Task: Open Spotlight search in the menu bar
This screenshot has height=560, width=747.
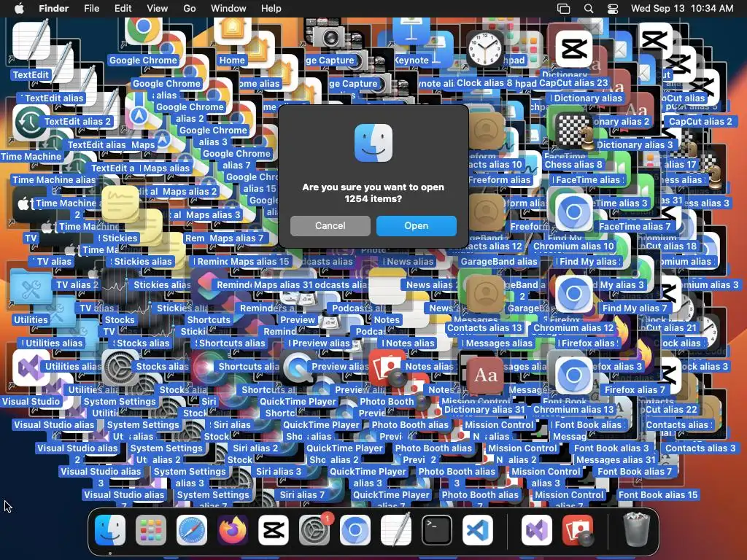Action: (589, 8)
